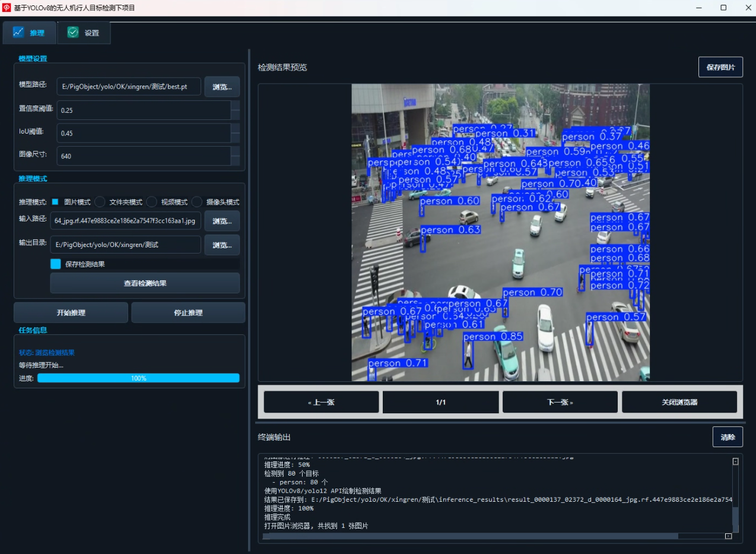Minimize the application window
The image size is (756, 554).
pos(698,8)
